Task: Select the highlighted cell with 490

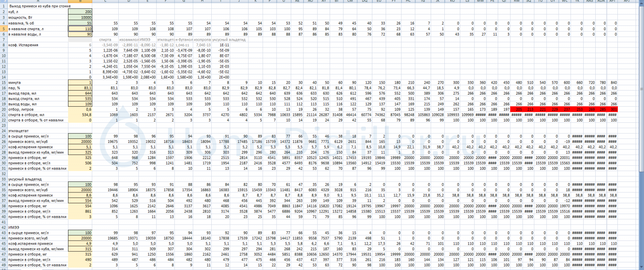Action: 80,260
